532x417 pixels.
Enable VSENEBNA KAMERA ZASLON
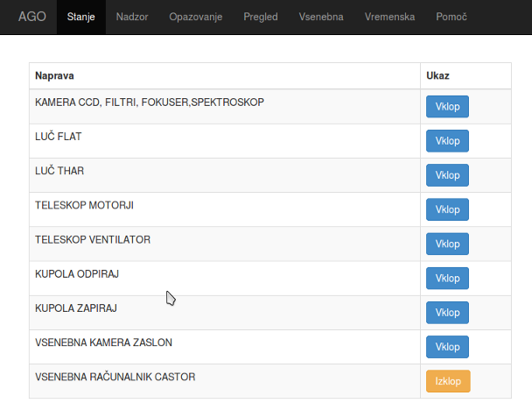[447, 347]
